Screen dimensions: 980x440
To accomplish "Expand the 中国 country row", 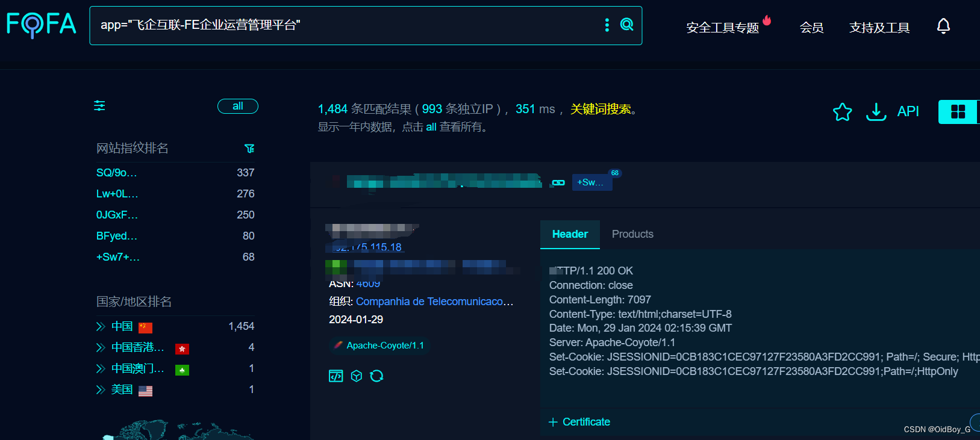I will point(101,326).
